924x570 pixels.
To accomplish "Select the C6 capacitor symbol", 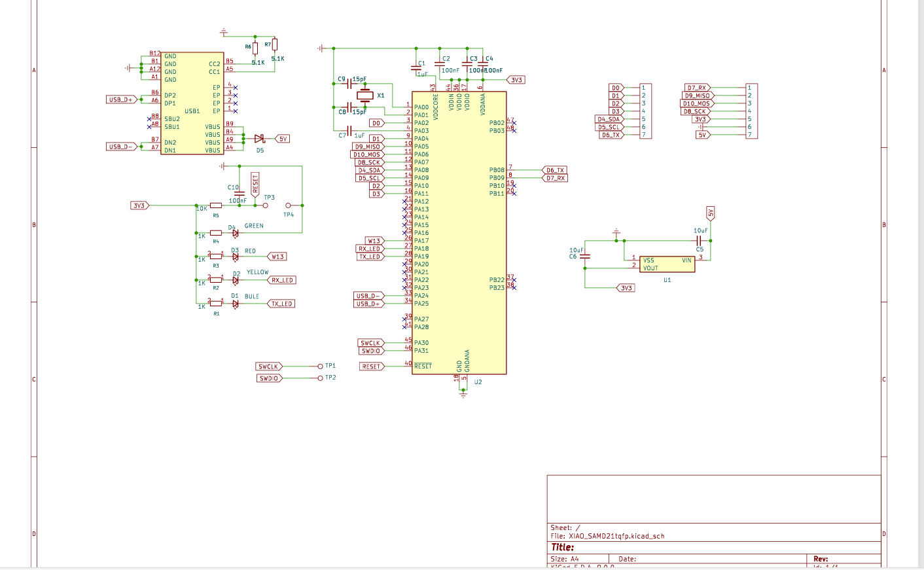I will click(x=585, y=257).
